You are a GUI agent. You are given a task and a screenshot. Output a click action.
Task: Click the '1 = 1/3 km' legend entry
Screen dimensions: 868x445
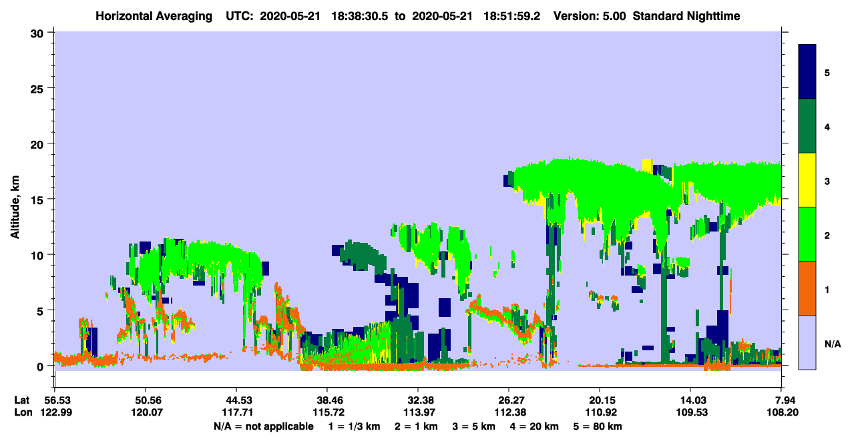click(353, 426)
